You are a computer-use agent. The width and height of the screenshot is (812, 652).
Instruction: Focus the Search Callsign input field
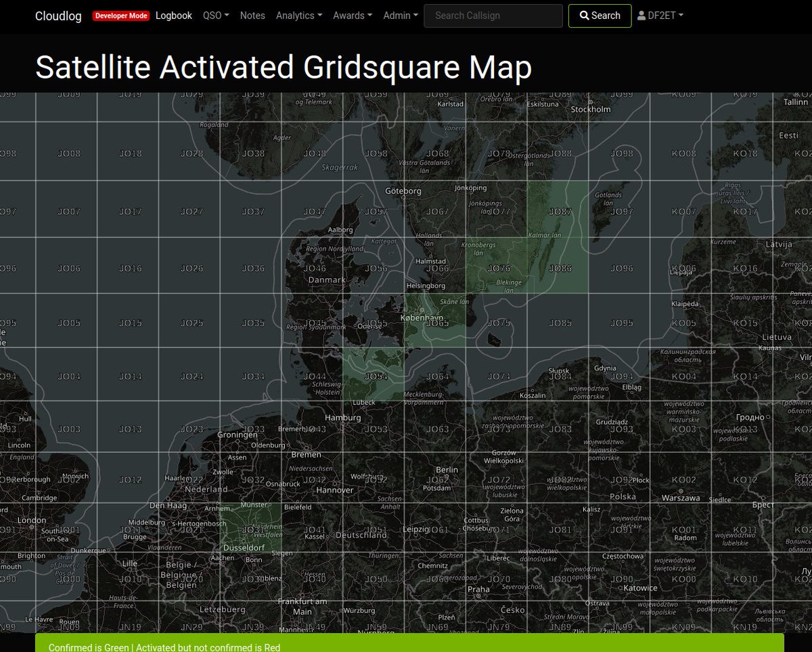[493, 16]
